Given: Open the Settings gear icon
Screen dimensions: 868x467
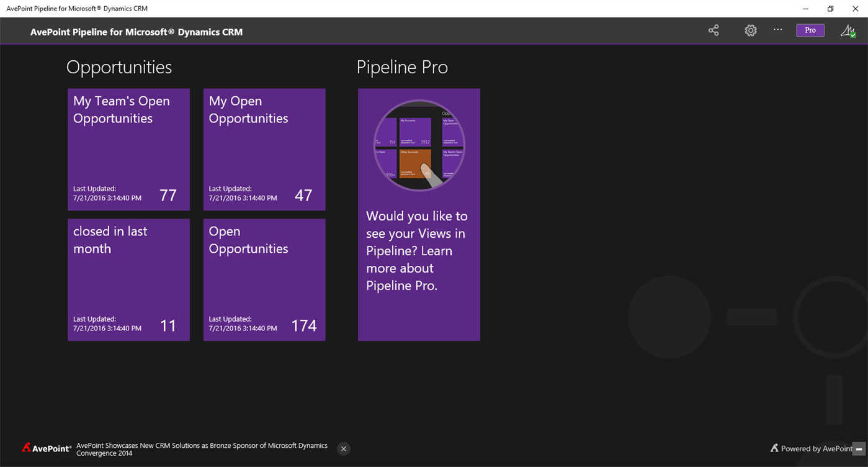Looking at the screenshot, I should point(750,30).
